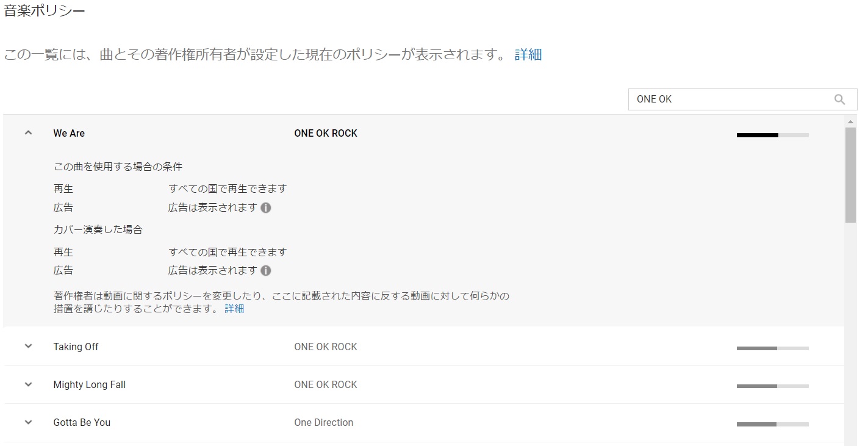868x446 pixels.
Task: Click the この曲を使用する場合の条件 heading
Action: 118,167
